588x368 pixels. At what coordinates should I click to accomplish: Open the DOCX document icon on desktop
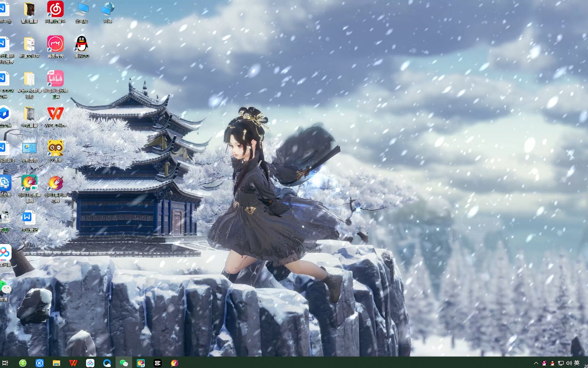click(x=5, y=85)
